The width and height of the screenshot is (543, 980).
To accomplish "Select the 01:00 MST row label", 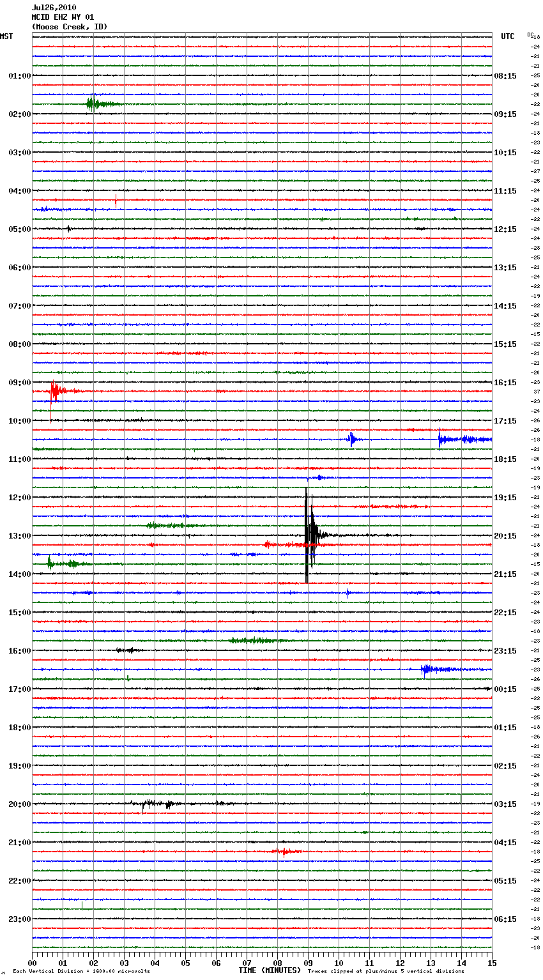I will click(19, 76).
